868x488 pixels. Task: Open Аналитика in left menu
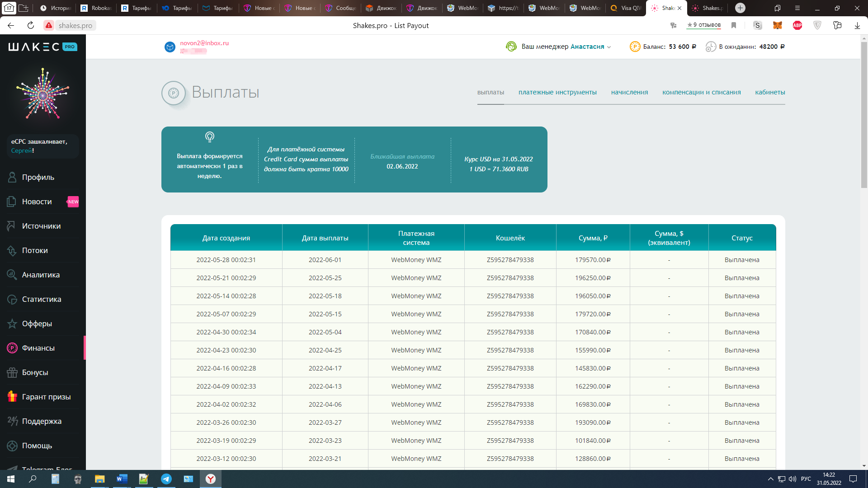(x=41, y=275)
